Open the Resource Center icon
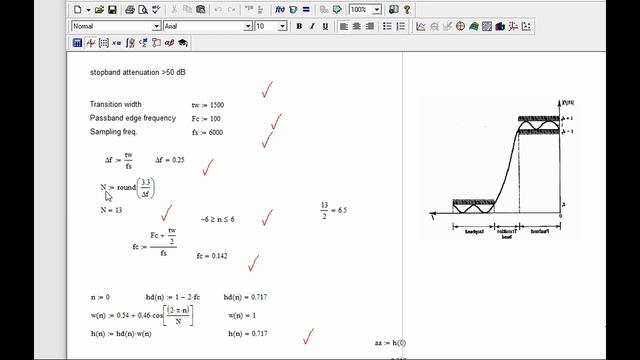Viewport: 640px width, 360px height. (393, 9)
